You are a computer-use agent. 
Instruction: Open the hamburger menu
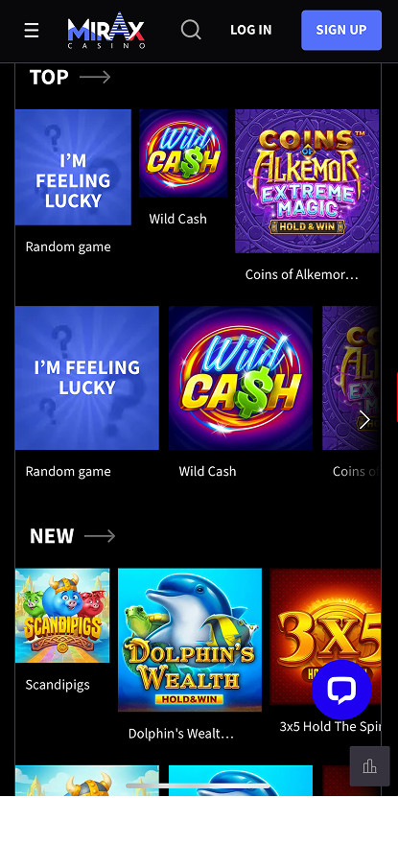[32, 30]
